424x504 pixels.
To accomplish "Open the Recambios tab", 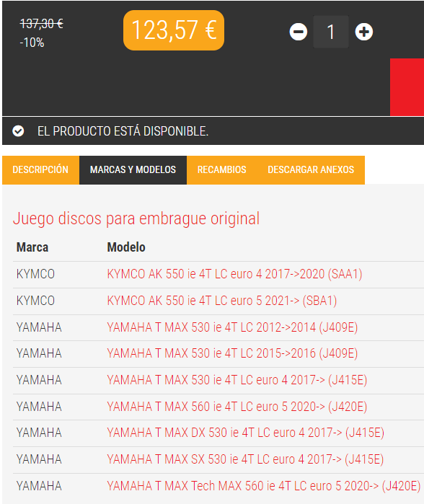I will (222, 170).
